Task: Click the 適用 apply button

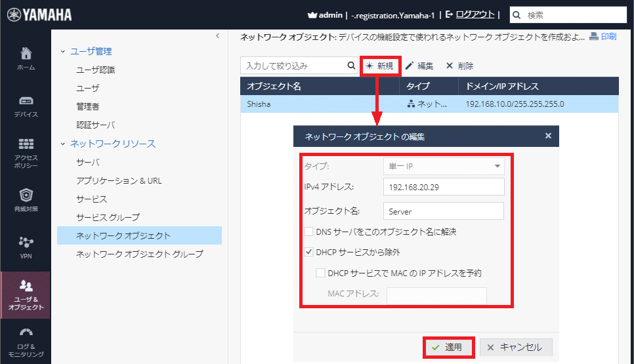Action: [447, 347]
